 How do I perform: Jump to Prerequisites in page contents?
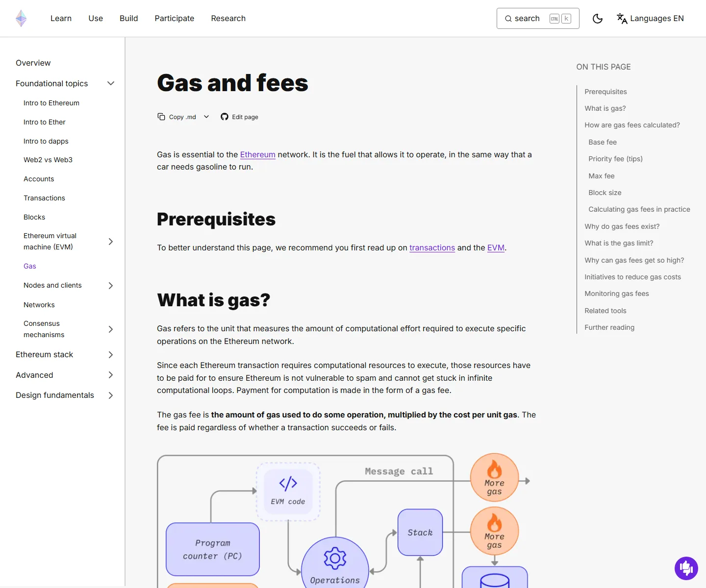coord(605,92)
